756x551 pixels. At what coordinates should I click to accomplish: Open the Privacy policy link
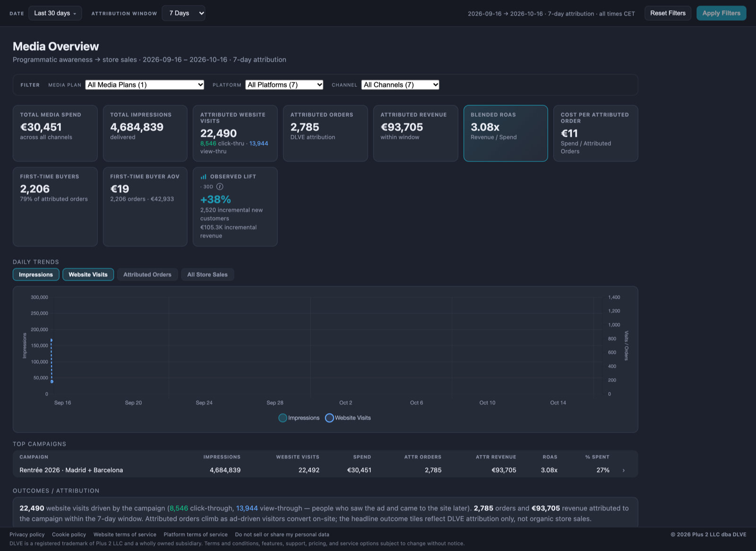pyautogui.click(x=27, y=534)
